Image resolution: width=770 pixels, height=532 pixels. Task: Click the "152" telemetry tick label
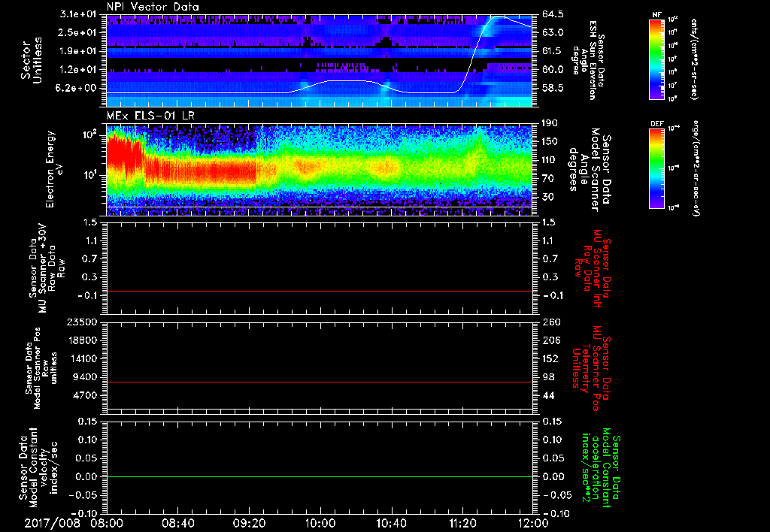tap(550, 358)
